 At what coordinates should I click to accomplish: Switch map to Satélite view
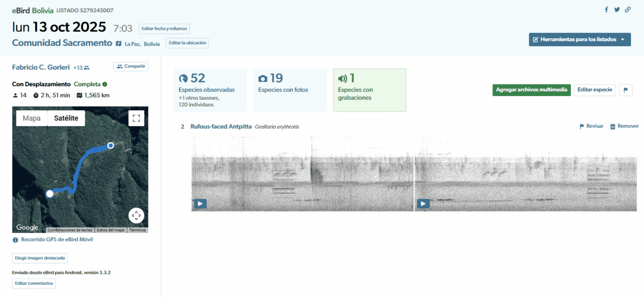coord(66,118)
